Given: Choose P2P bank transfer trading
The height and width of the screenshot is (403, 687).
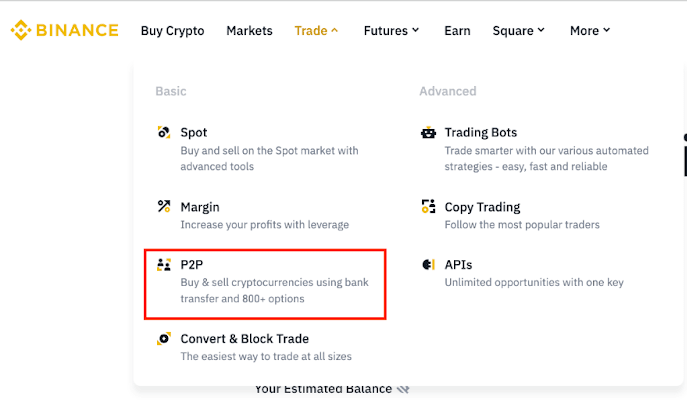Looking at the screenshot, I should tap(265, 281).
